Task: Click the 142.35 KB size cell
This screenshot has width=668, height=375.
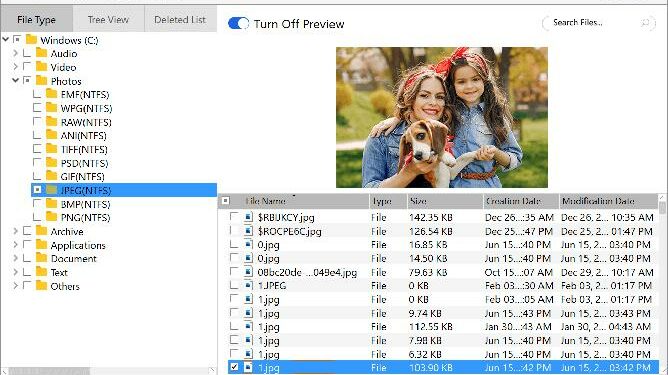Action: (430, 217)
